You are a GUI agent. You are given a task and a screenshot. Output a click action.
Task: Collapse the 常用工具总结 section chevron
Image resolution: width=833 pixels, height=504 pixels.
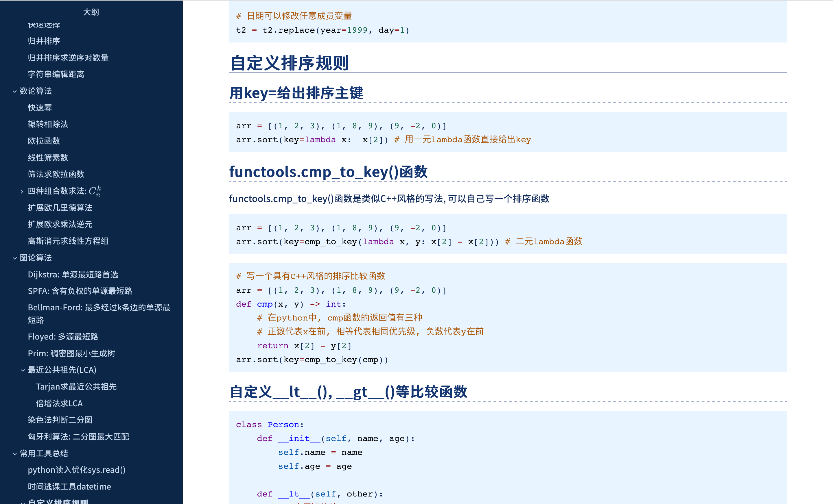pos(14,454)
